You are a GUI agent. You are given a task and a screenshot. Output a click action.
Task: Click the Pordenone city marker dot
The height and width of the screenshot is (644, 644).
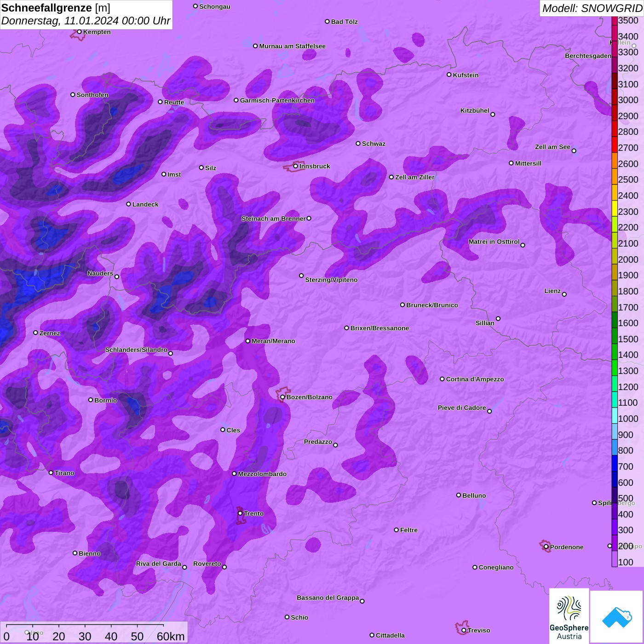[x=546, y=546]
